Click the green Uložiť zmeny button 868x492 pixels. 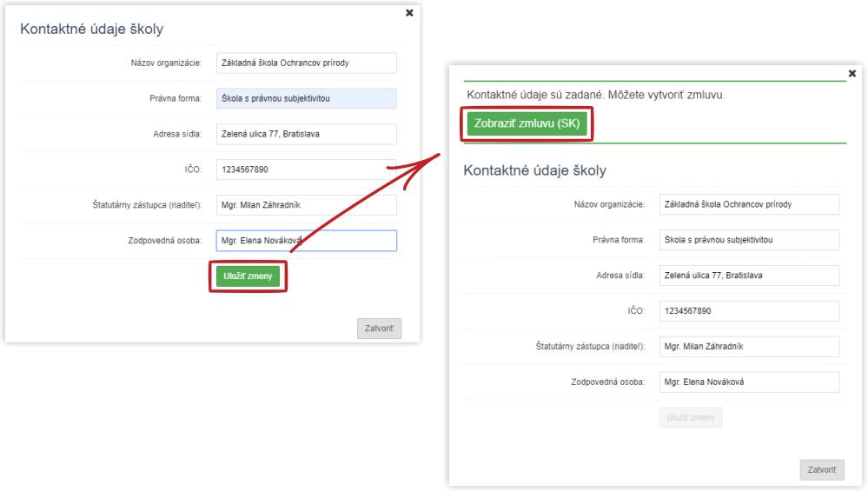(x=248, y=276)
